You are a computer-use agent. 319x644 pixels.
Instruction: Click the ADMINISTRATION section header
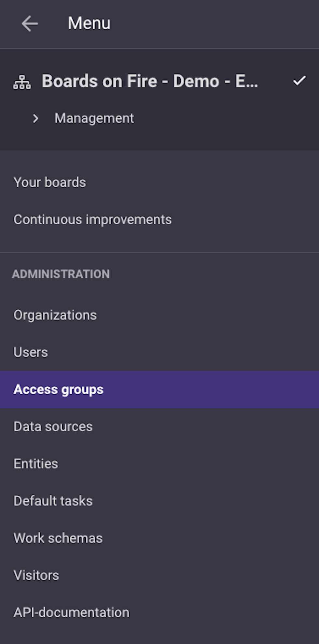[61, 274]
